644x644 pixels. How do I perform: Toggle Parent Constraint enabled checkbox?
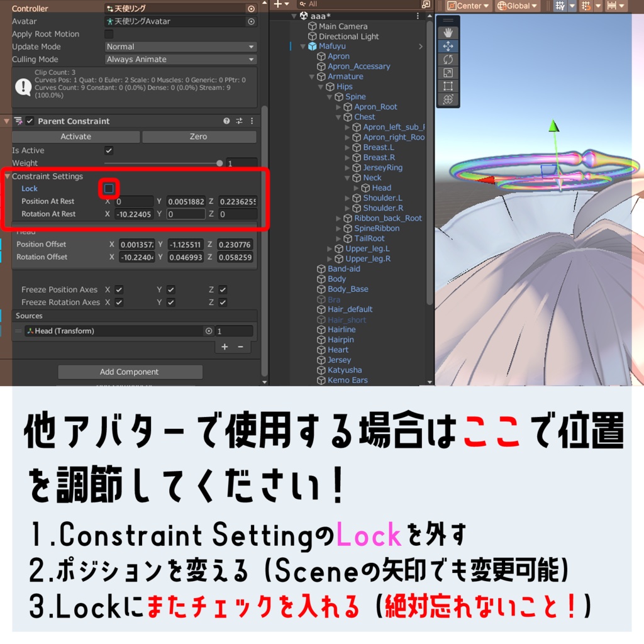tap(30, 121)
